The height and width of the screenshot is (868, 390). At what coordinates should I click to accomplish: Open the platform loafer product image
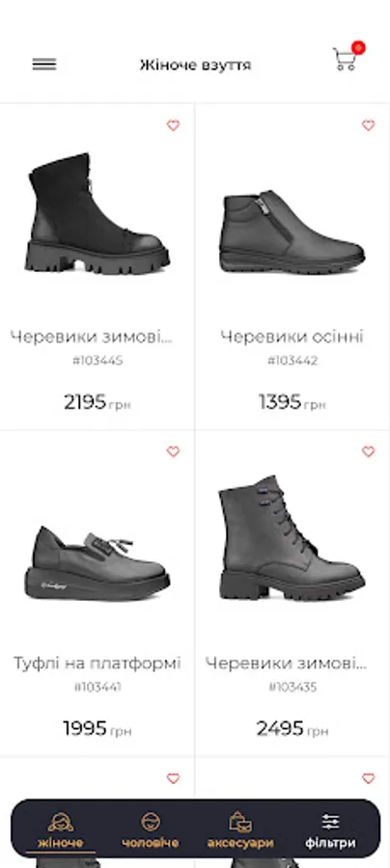(x=97, y=563)
